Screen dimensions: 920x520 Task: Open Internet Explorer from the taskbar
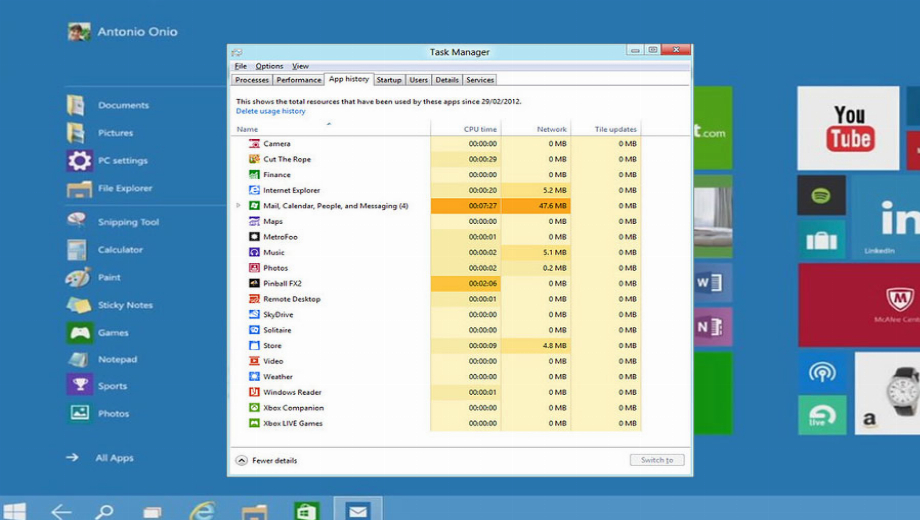pyautogui.click(x=202, y=511)
